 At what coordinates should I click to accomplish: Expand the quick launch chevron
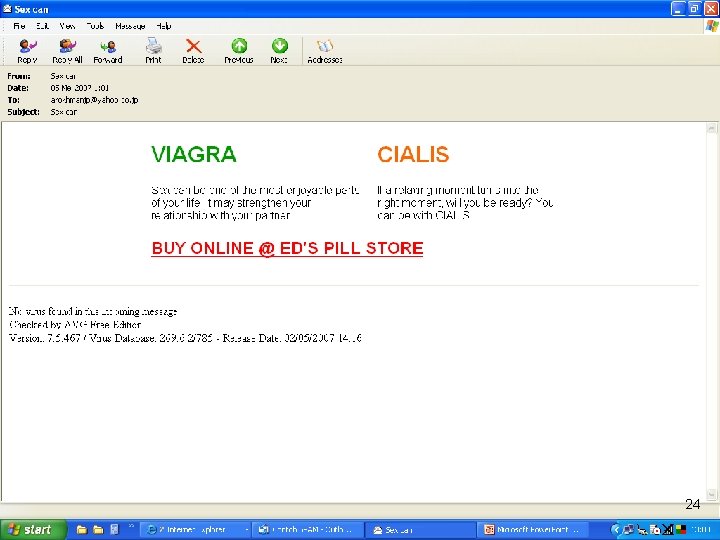click(x=131, y=526)
